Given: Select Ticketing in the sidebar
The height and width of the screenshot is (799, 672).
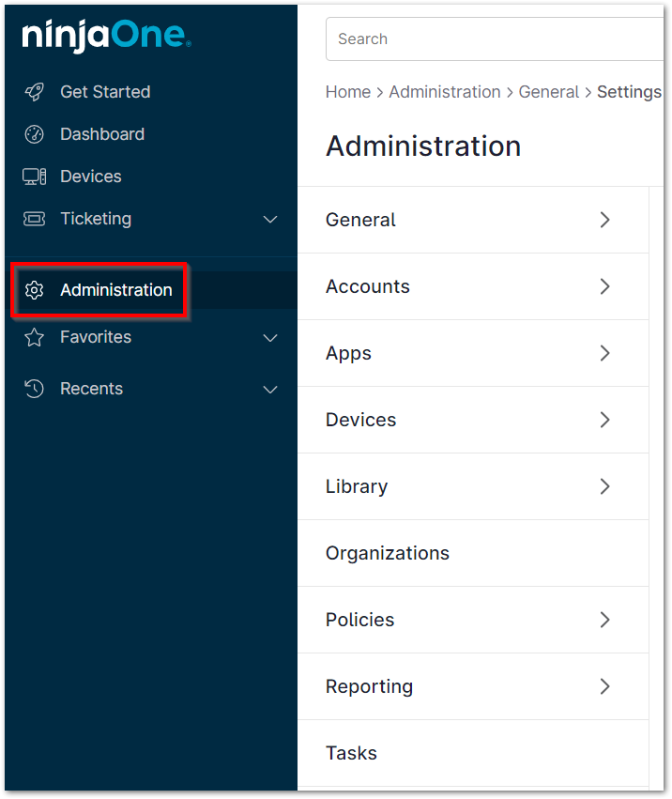Looking at the screenshot, I should point(96,219).
